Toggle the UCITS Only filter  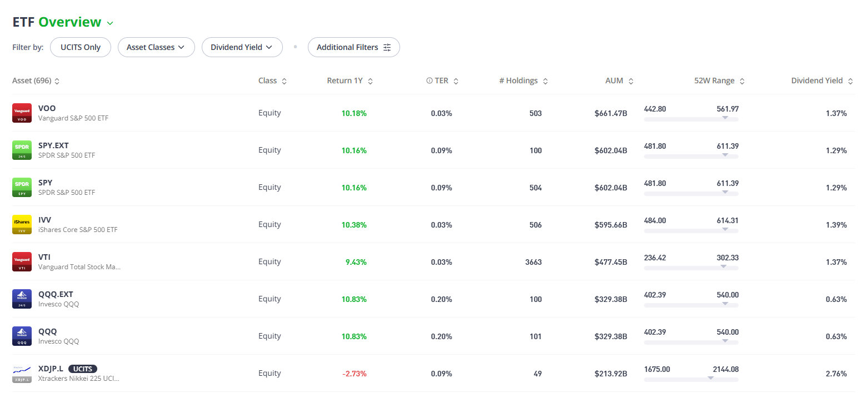[81, 47]
